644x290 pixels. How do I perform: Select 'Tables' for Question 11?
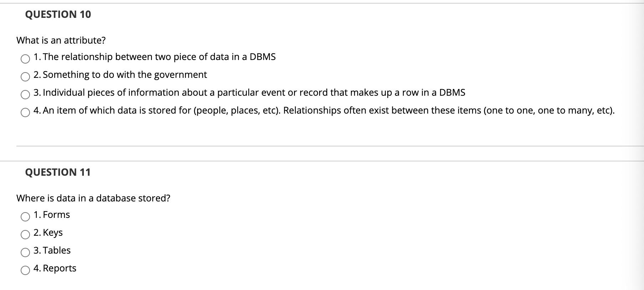click(25, 253)
